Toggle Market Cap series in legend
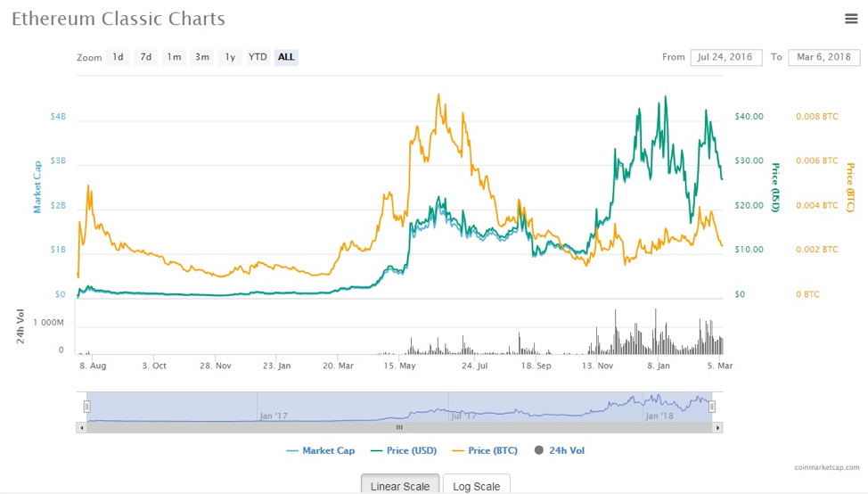 pos(321,450)
